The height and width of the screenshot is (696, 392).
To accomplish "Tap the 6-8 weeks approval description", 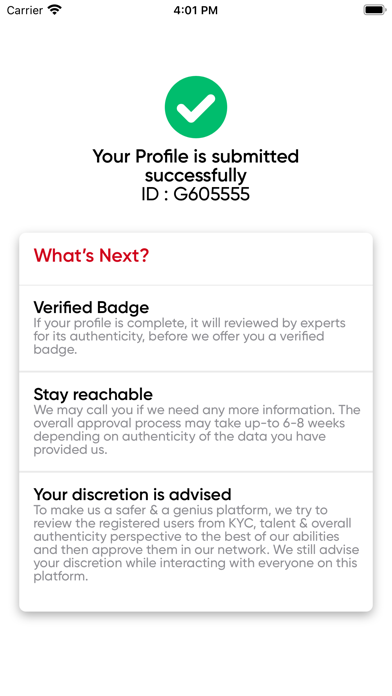I will (x=197, y=429).
